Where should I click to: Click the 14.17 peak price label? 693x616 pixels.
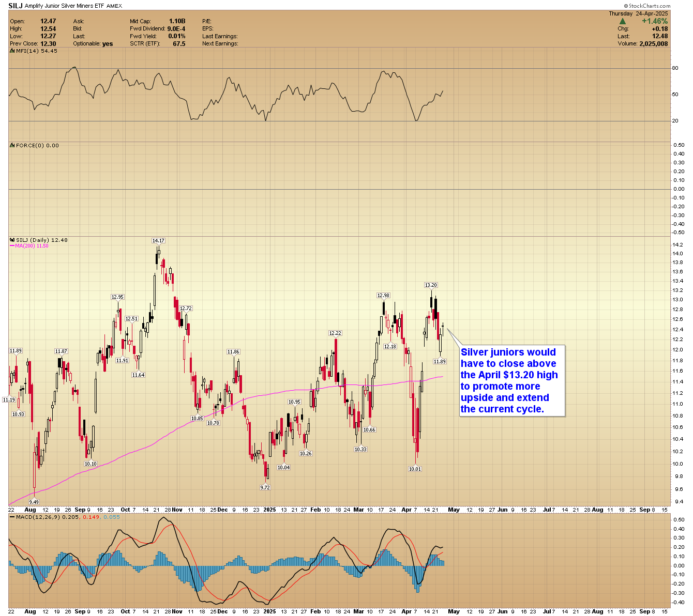(158, 240)
